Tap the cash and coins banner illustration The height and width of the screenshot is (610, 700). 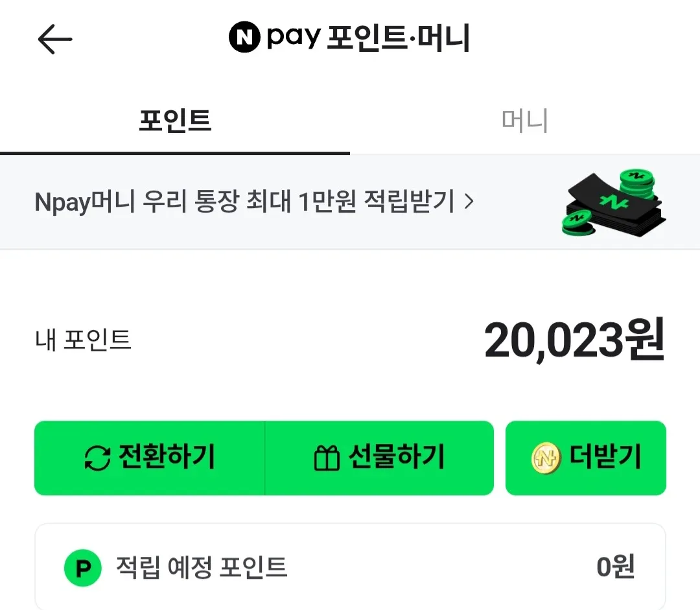[x=612, y=202]
